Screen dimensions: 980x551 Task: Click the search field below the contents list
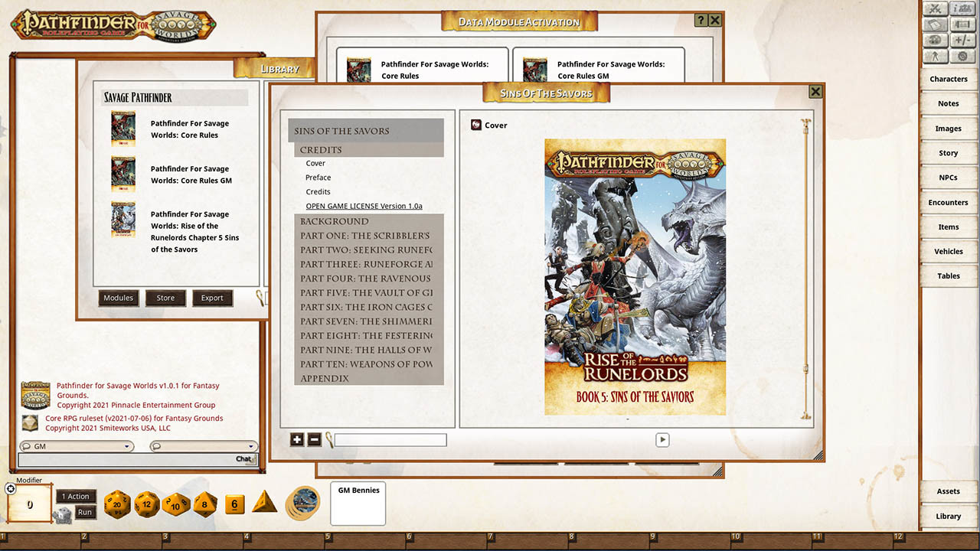click(390, 439)
